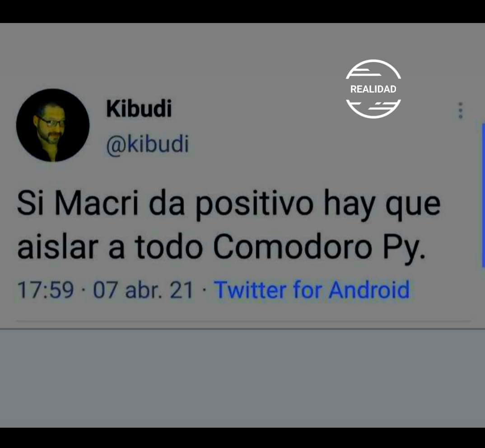
Task: Click the empty gray area beneath the tweet
Action: pyautogui.click(x=242, y=379)
